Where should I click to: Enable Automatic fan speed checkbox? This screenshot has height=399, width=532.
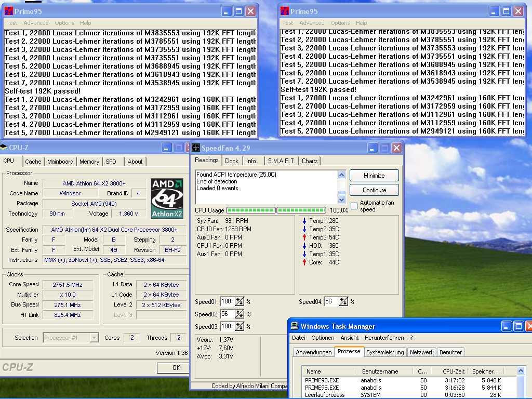tap(354, 206)
